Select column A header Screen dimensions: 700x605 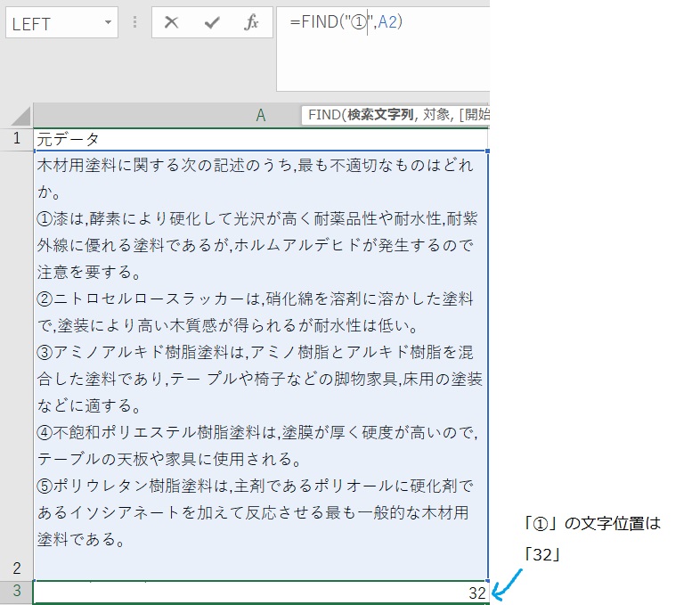click(260, 116)
